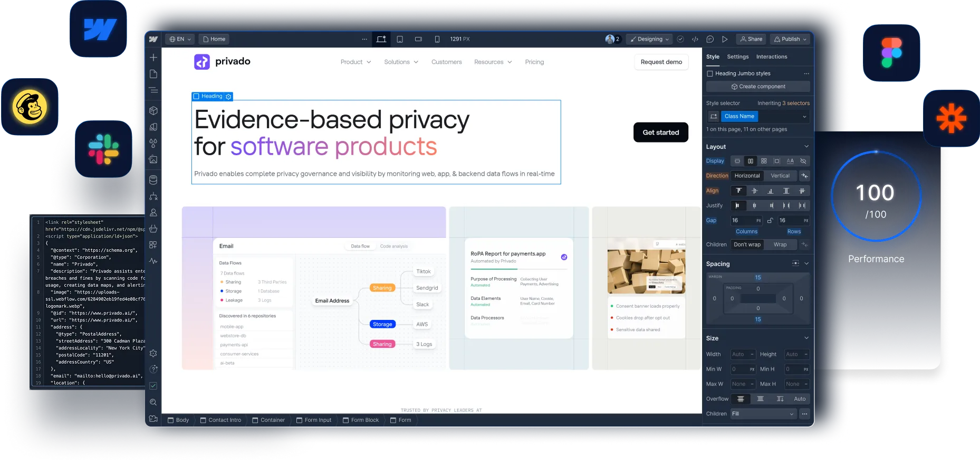Screen dimensions: 980x464
Task: Click the Preview play icon
Action: coord(725,39)
